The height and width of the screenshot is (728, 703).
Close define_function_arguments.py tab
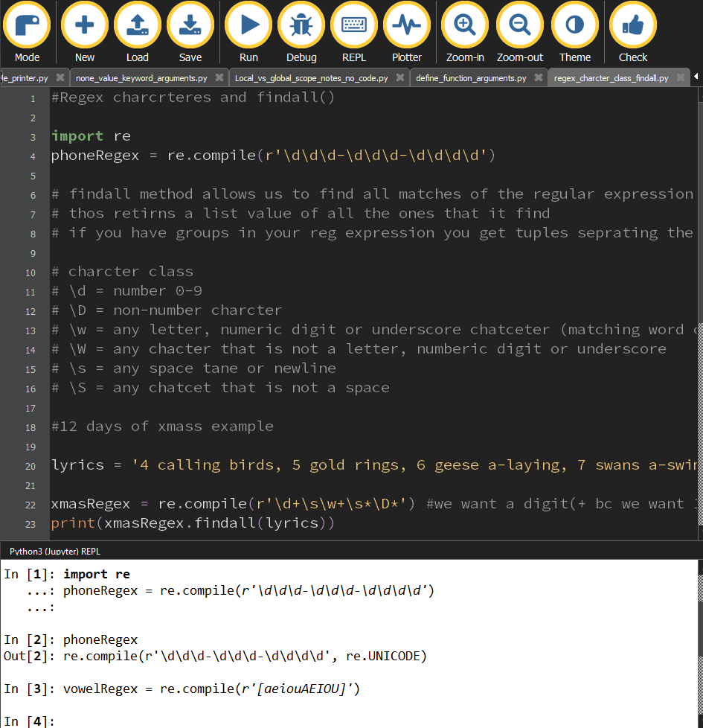pyautogui.click(x=539, y=77)
